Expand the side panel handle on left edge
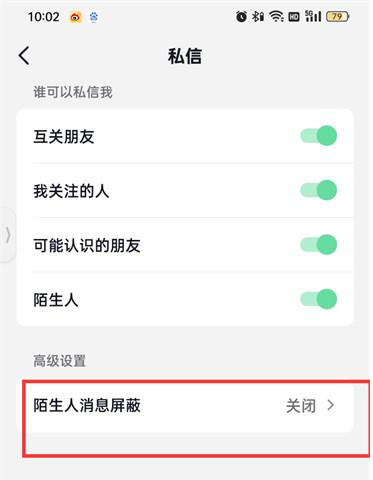The width and height of the screenshot is (373, 480). 8,235
